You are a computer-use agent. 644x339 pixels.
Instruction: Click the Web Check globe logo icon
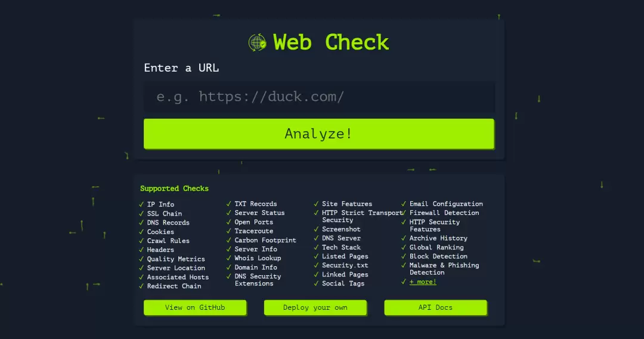pyautogui.click(x=258, y=42)
